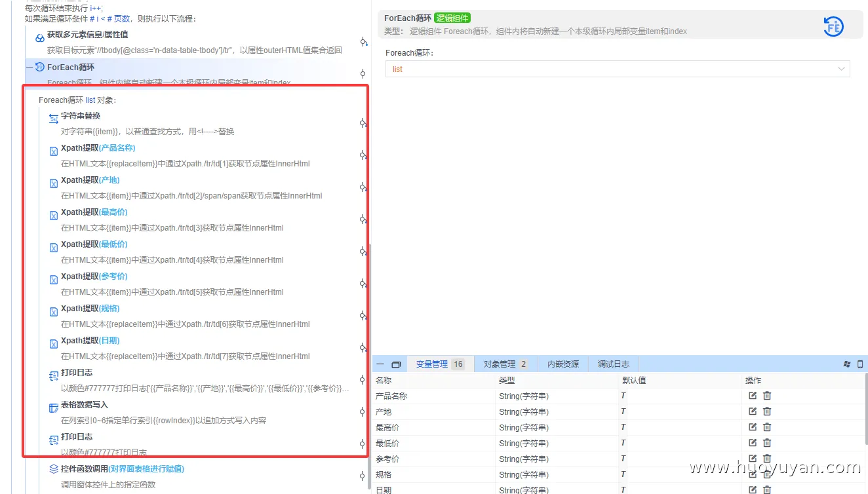Image resolution: width=868 pixels, height=494 pixels.
Task: Click the Xpath提取(参考价) step icon
Action: pyautogui.click(x=54, y=280)
